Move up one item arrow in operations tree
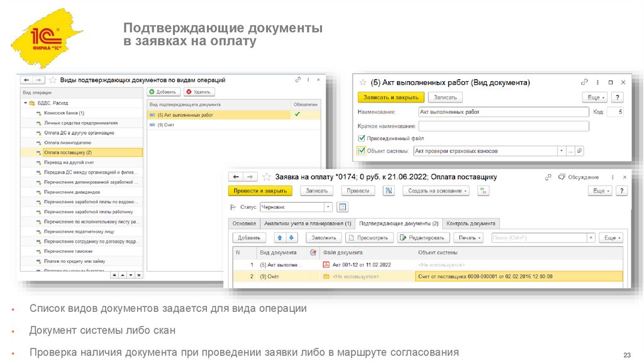644x361 pixels. coord(123,275)
